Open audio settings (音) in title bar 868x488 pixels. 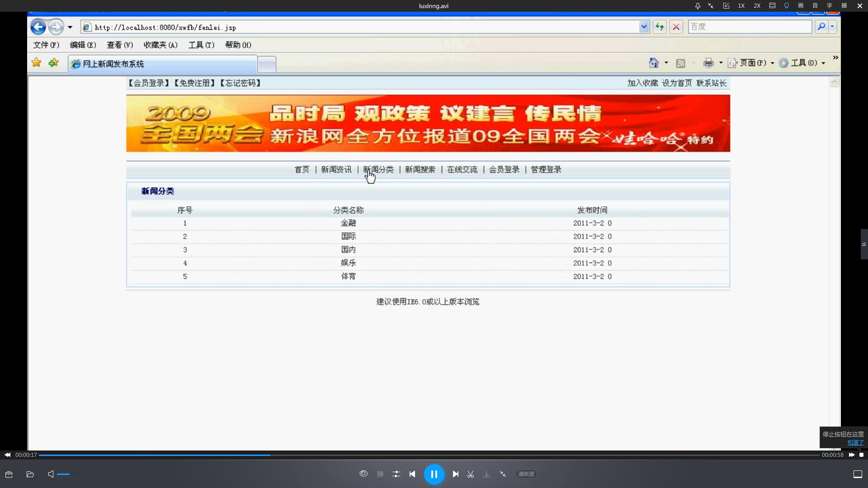tap(815, 6)
